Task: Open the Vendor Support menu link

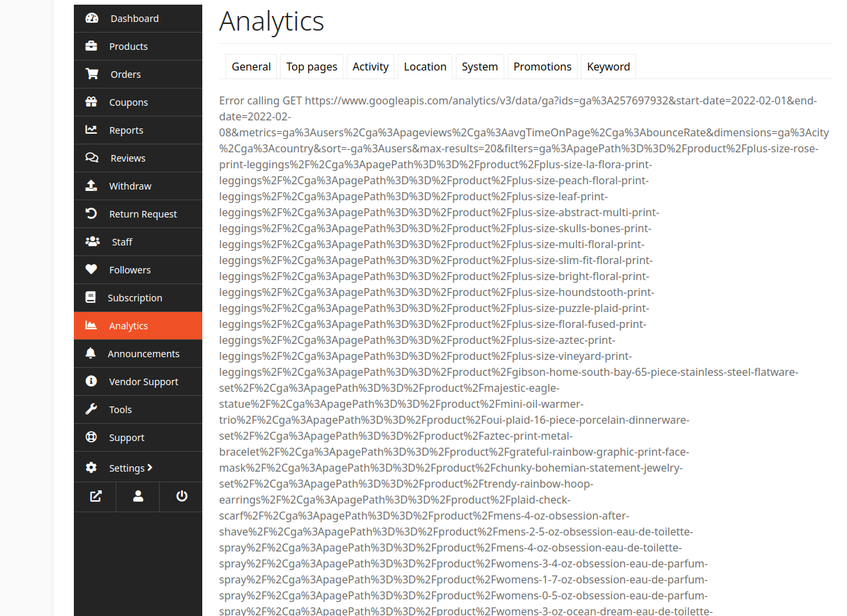Action: [x=138, y=382]
